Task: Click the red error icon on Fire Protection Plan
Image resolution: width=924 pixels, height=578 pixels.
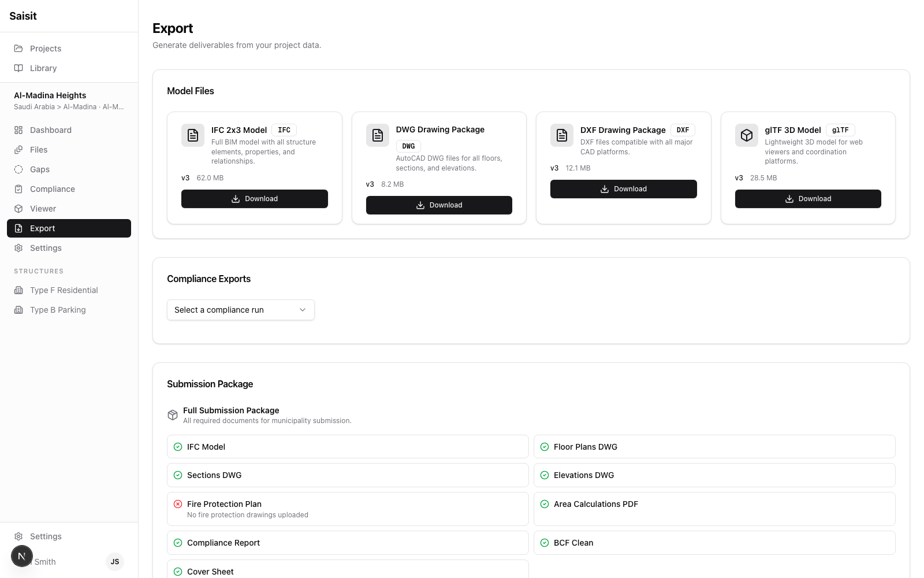Action: point(178,504)
